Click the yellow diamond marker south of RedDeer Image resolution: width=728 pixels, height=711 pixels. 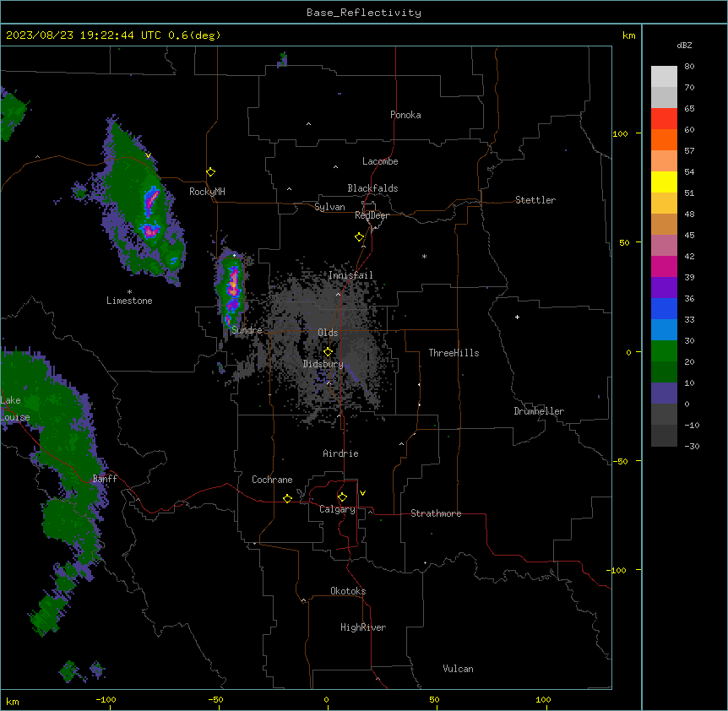point(359,237)
